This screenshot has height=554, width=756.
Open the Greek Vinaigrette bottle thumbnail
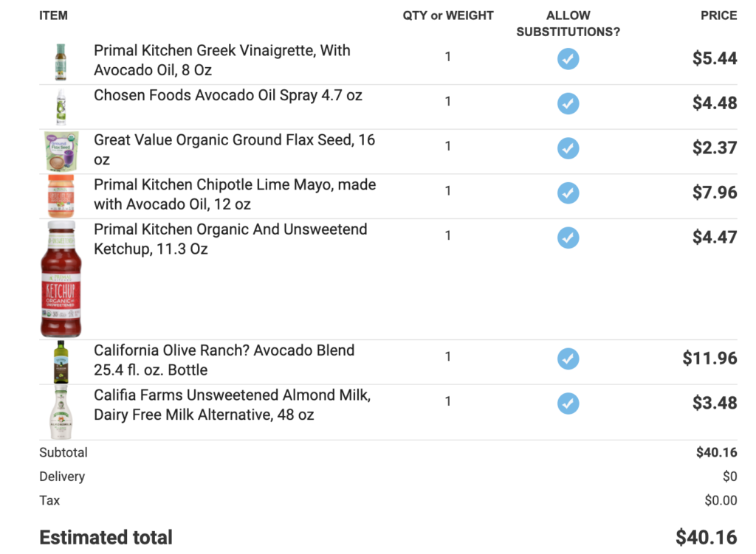point(61,62)
